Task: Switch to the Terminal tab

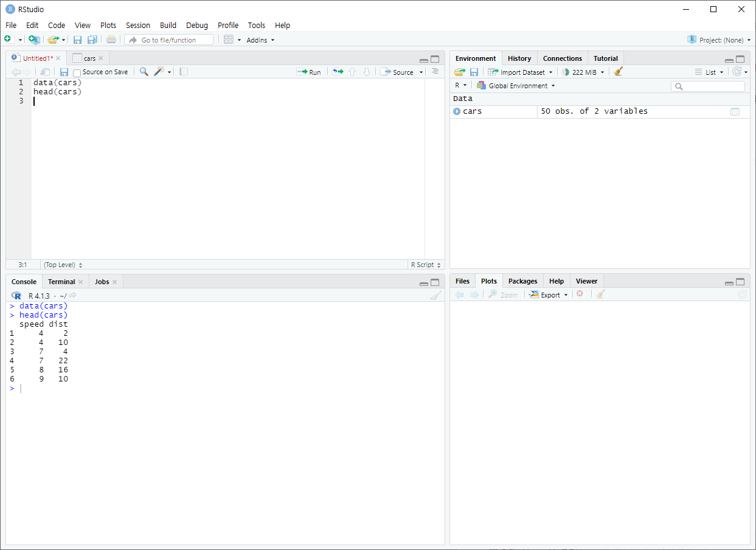Action: tap(61, 282)
